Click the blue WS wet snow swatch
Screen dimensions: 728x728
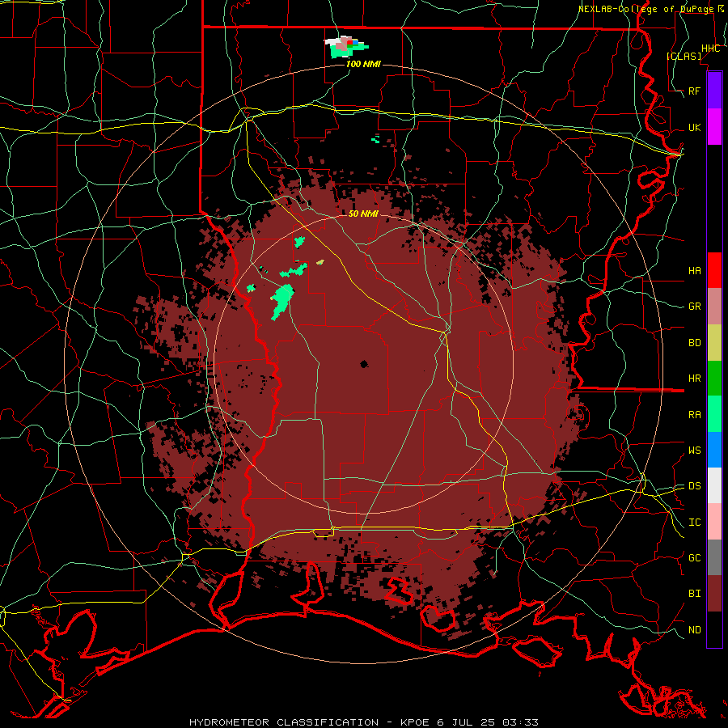coord(714,450)
